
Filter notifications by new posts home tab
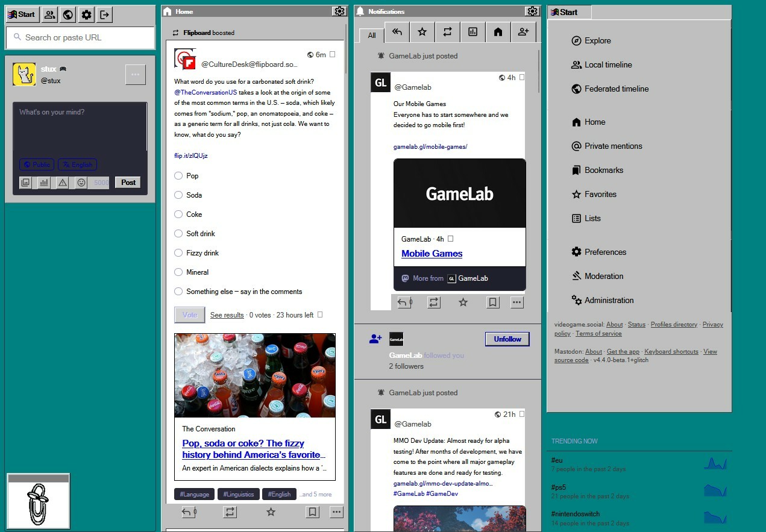498,33
